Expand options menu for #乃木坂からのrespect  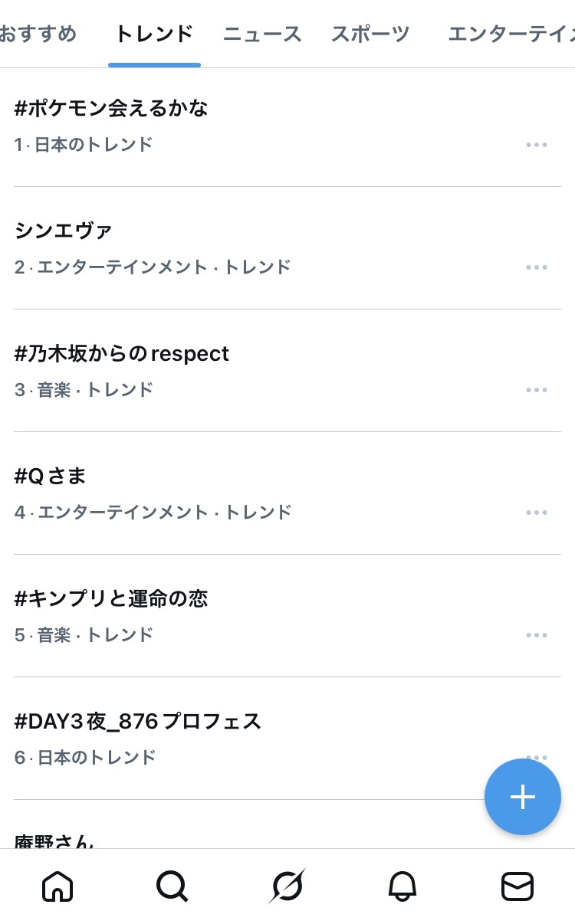tap(537, 390)
